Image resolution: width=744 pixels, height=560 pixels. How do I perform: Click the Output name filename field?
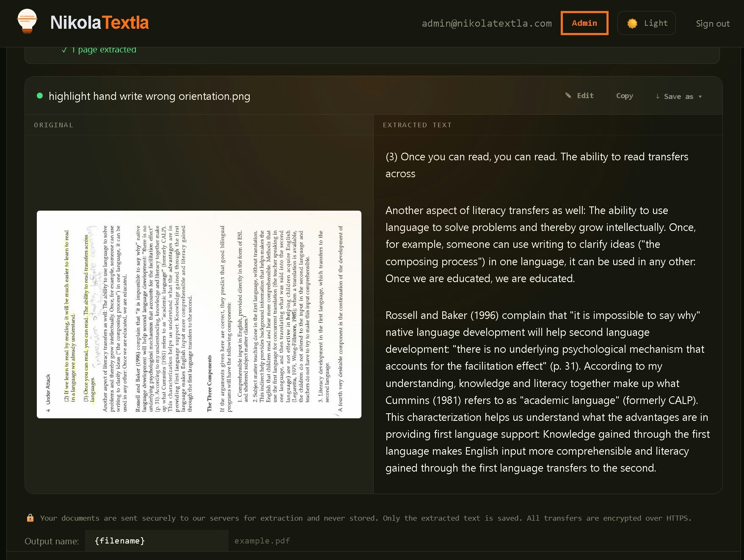point(157,541)
